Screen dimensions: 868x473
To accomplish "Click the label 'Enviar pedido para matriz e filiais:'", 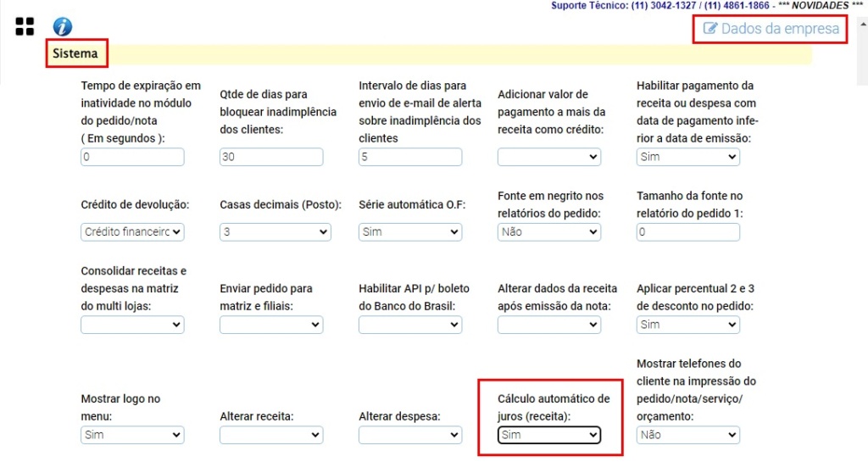I will (x=266, y=297).
